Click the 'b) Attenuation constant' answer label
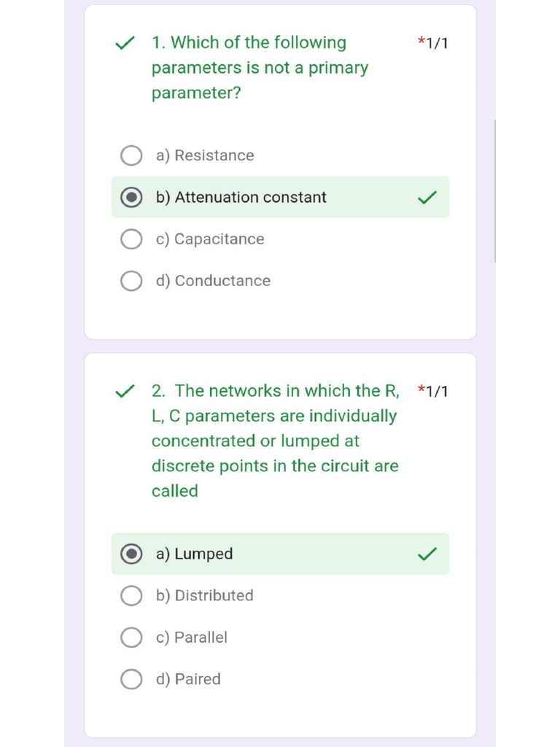The height and width of the screenshot is (747, 560). point(241,198)
